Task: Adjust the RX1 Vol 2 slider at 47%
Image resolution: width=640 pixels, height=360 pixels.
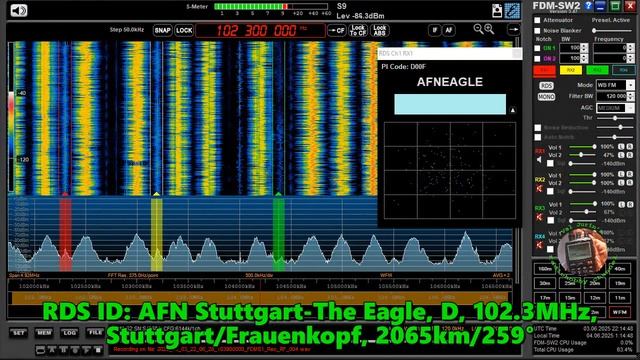Action: click(x=582, y=155)
